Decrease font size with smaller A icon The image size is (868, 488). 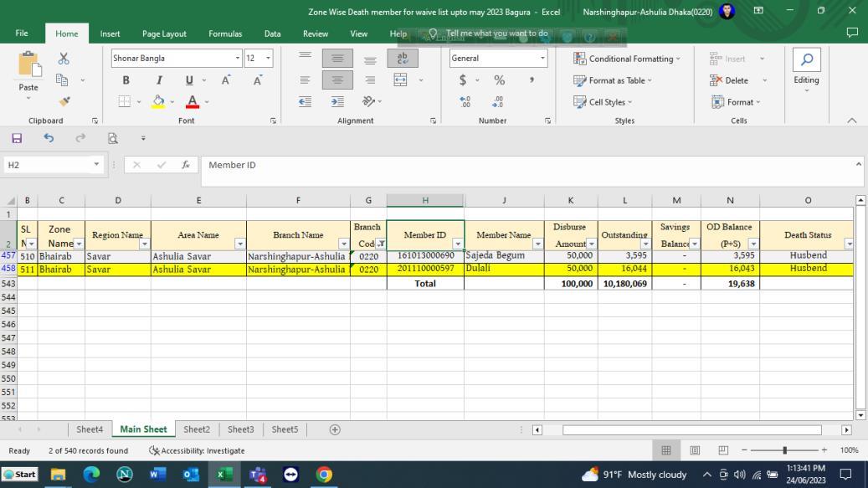click(258, 80)
